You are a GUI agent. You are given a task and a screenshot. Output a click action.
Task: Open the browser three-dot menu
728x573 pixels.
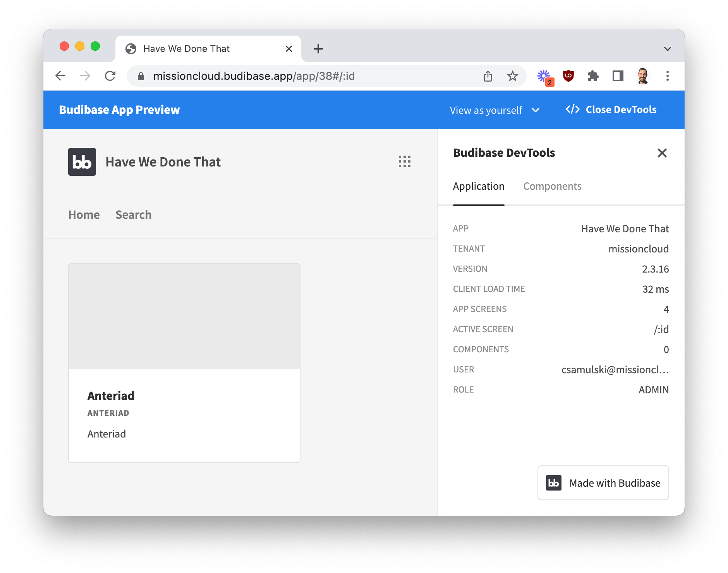(667, 76)
